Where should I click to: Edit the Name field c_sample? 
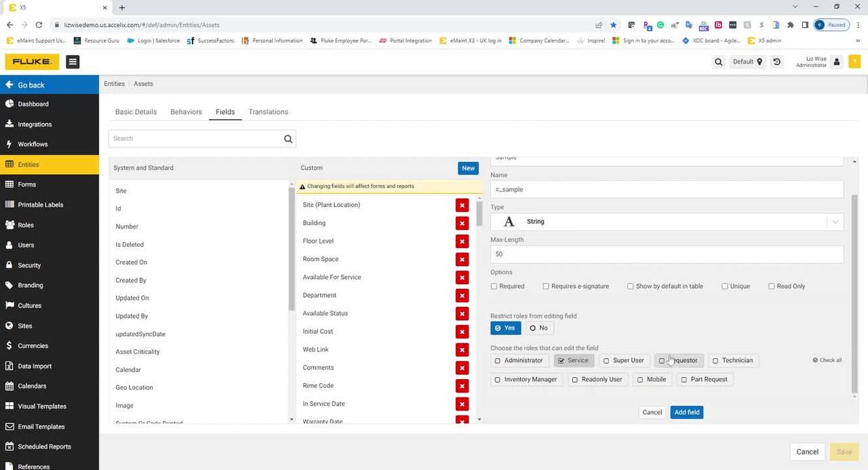pyautogui.click(x=667, y=189)
